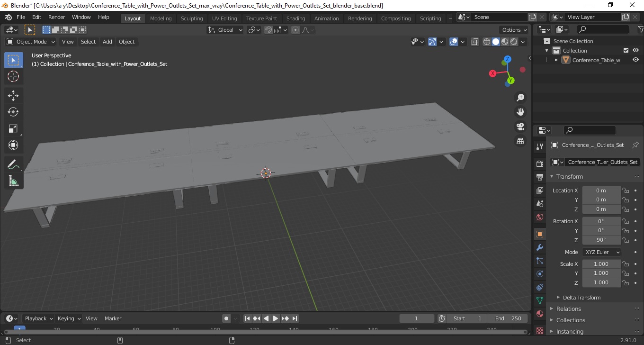The image size is (644, 345).
Task: Open the View Layer properties tab
Action: tap(540, 190)
